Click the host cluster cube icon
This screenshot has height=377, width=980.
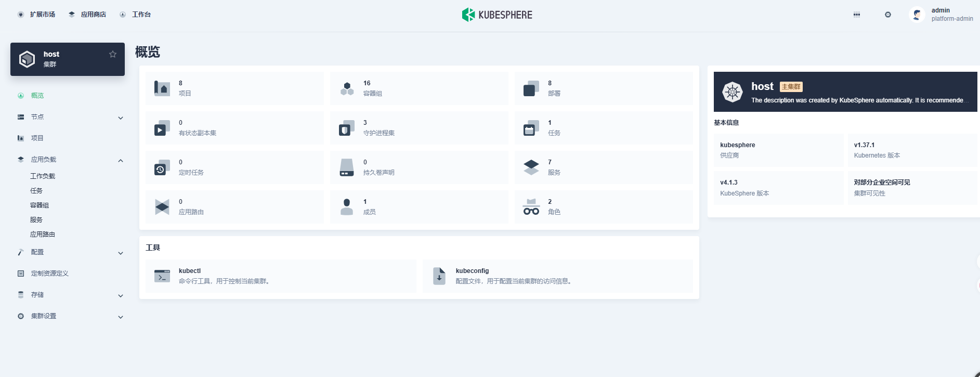click(x=27, y=59)
